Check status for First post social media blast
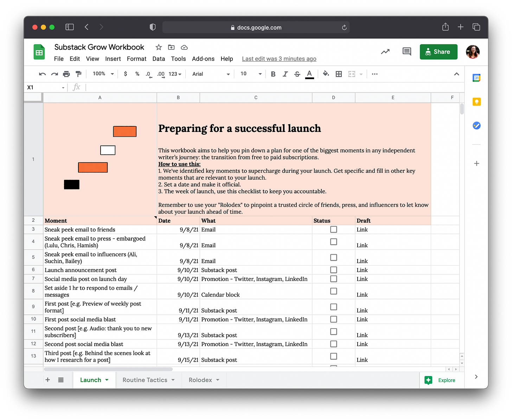512x420 pixels. (334, 319)
